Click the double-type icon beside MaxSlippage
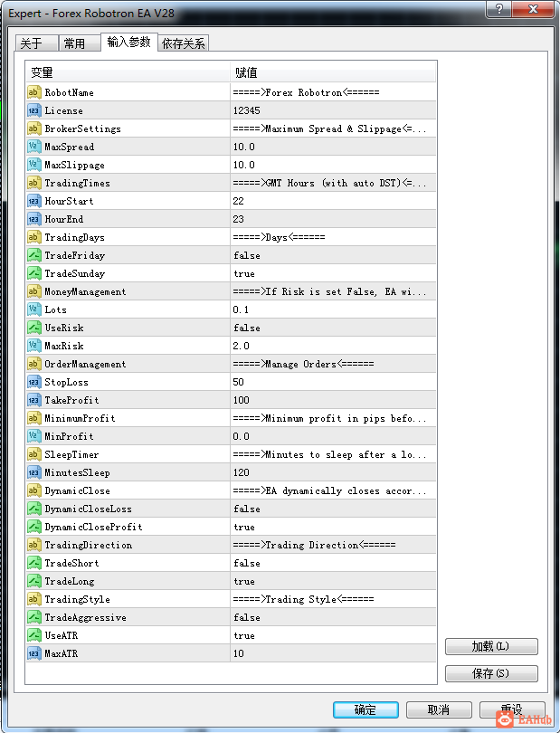This screenshot has width=560, height=733. (34, 165)
